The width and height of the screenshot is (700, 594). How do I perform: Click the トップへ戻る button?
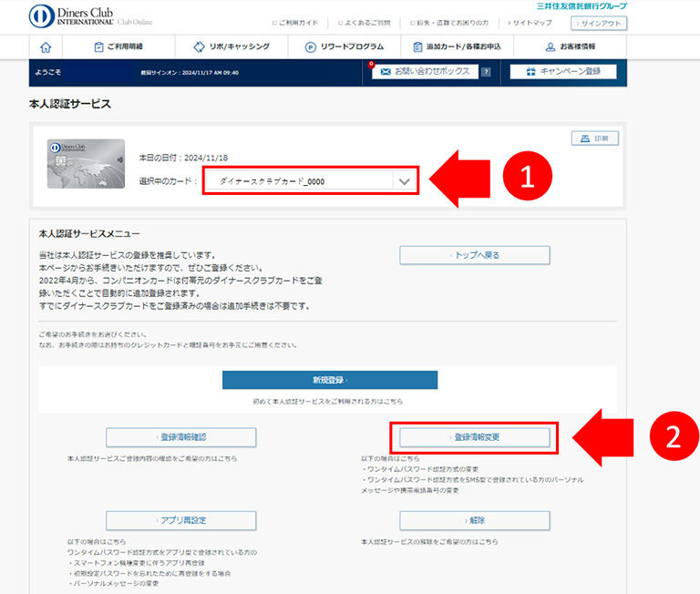tap(474, 255)
